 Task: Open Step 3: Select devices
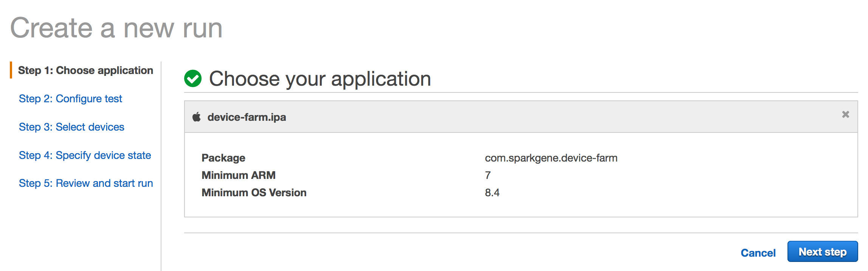(x=71, y=127)
